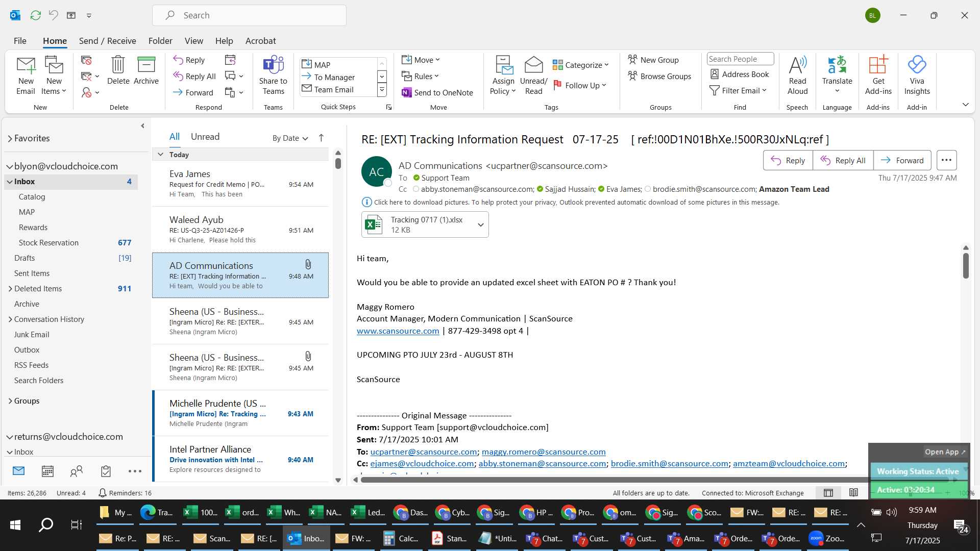This screenshot has width=980, height=551.
Task: Expand the Favorites section
Action: click(10, 138)
